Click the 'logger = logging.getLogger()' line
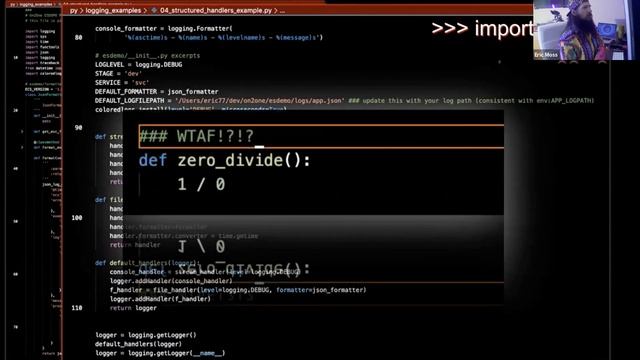The image size is (640, 360). pyautogui.click(x=146, y=335)
